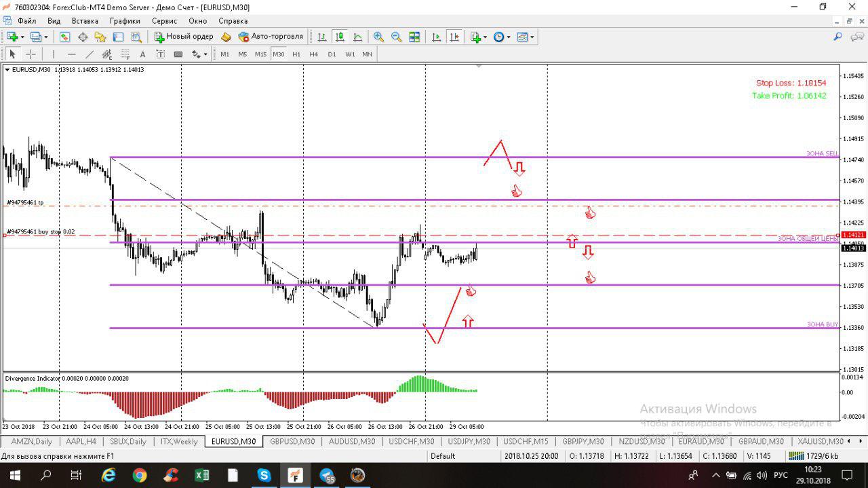Switch timeframe to W1
868x488 pixels.
350,54
